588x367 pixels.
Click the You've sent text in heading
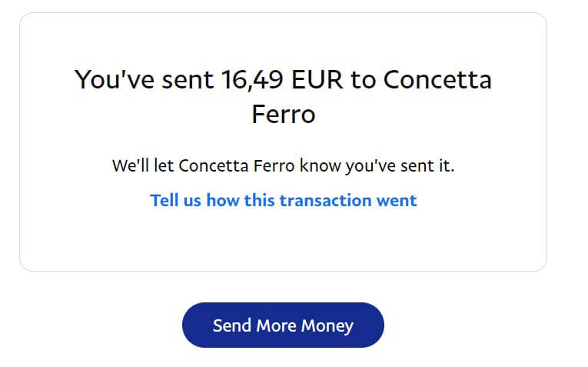(144, 79)
